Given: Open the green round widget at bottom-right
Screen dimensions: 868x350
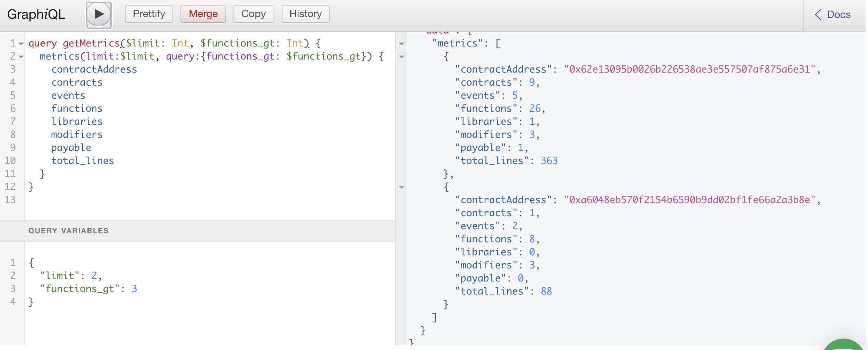Looking at the screenshot, I should coord(844,345).
